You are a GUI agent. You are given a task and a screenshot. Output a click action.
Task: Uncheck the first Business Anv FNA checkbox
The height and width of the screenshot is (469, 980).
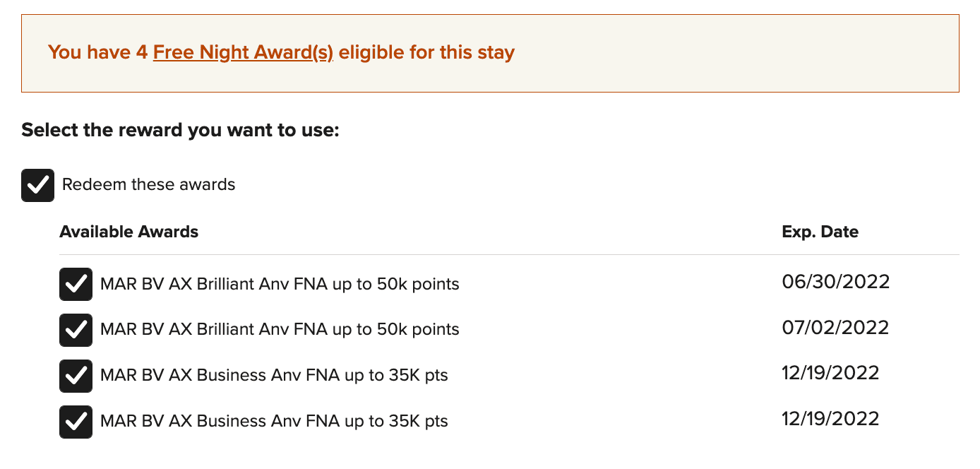click(76, 376)
